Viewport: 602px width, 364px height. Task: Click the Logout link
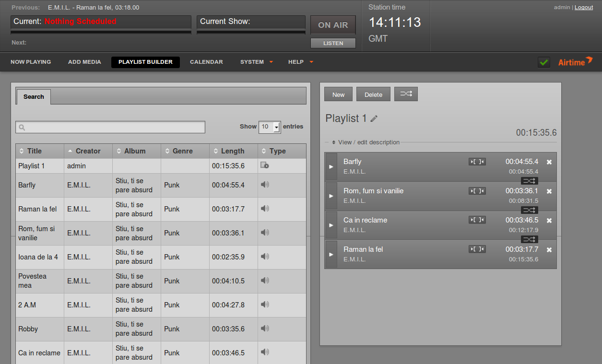pyautogui.click(x=583, y=7)
